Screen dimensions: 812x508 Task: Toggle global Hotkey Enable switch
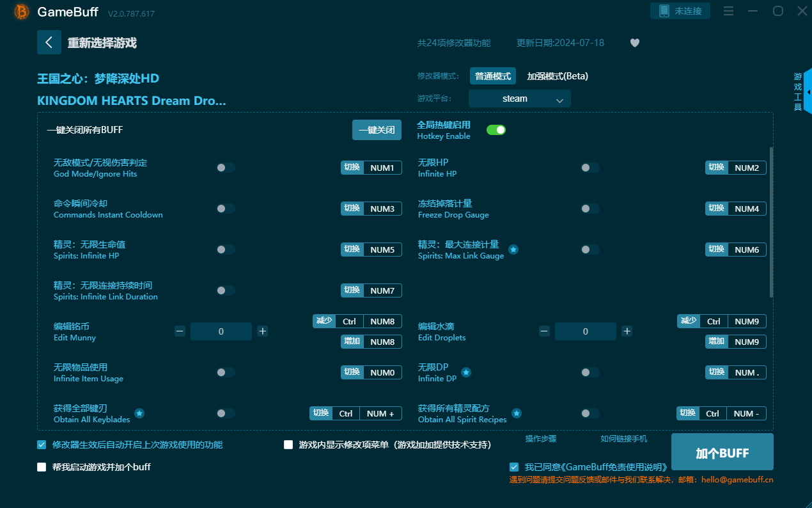(x=496, y=130)
